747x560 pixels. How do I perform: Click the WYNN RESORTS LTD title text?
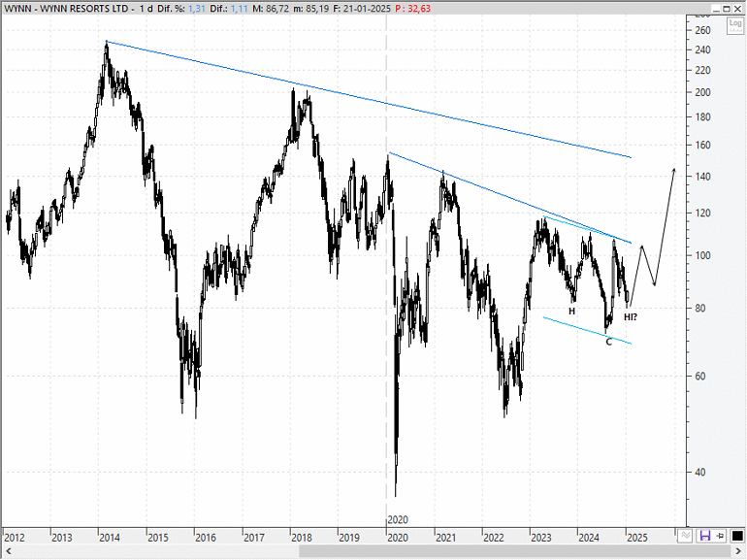click(x=84, y=9)
